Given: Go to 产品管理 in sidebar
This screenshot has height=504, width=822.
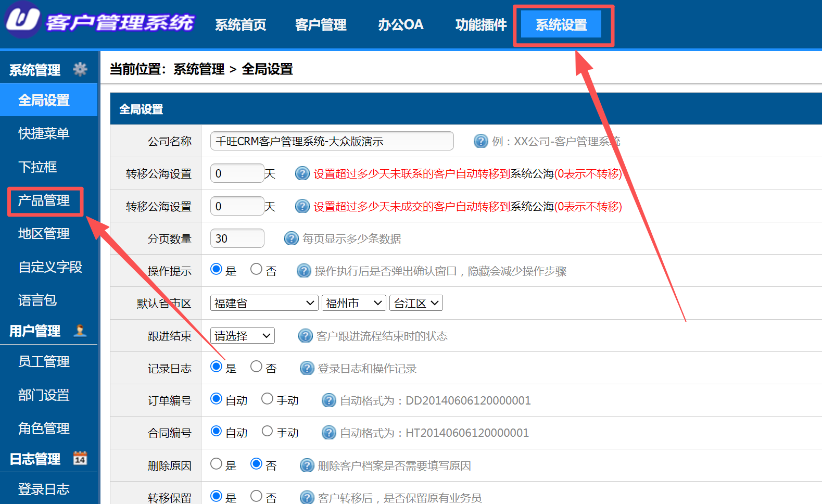Looking at the screenshot, I should pos(44,200).
